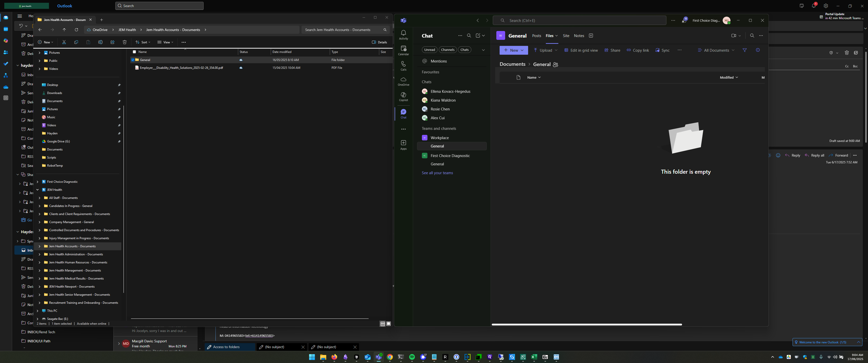Expand the filter chevron in Teams Chat pane
The height and width of the screenshot is (363, 868).
pyautogui.click(x=483, y=50)
